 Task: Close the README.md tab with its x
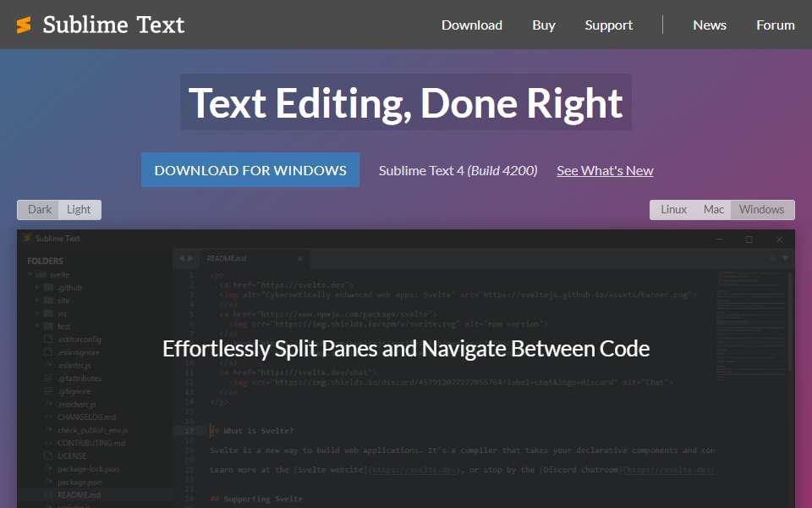299,258
